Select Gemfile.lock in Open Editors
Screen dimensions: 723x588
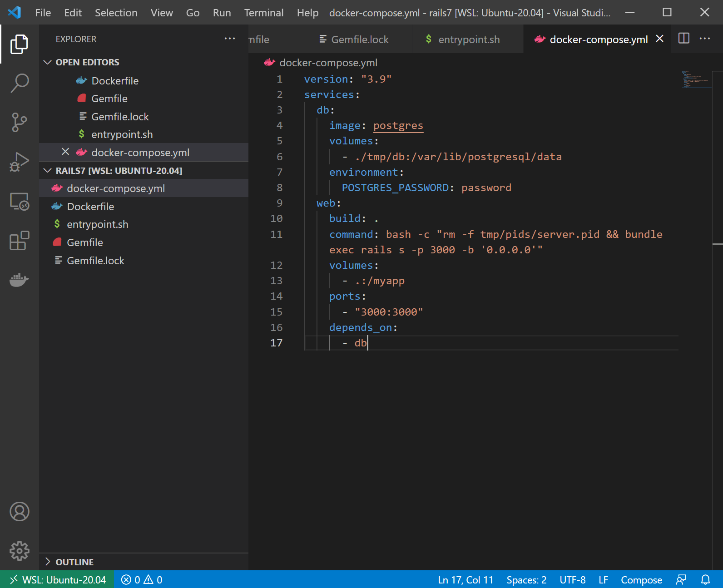144,117
